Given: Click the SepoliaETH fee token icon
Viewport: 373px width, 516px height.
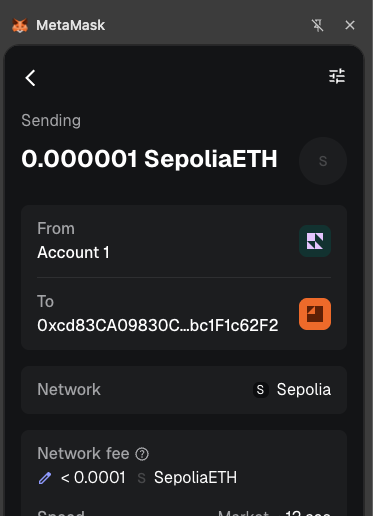Looking at the screenshot, I should [141, 478].
